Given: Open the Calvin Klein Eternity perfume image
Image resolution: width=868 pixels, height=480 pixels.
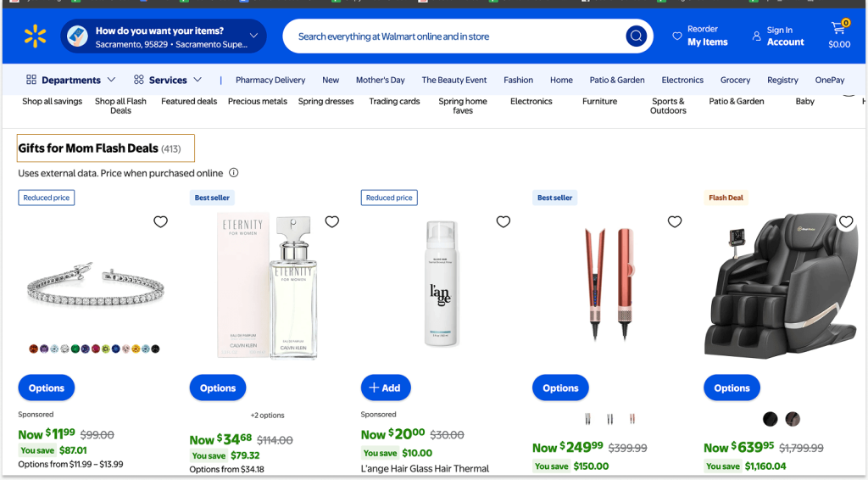Looking at the screenshot, I should (x=267, y=287).
